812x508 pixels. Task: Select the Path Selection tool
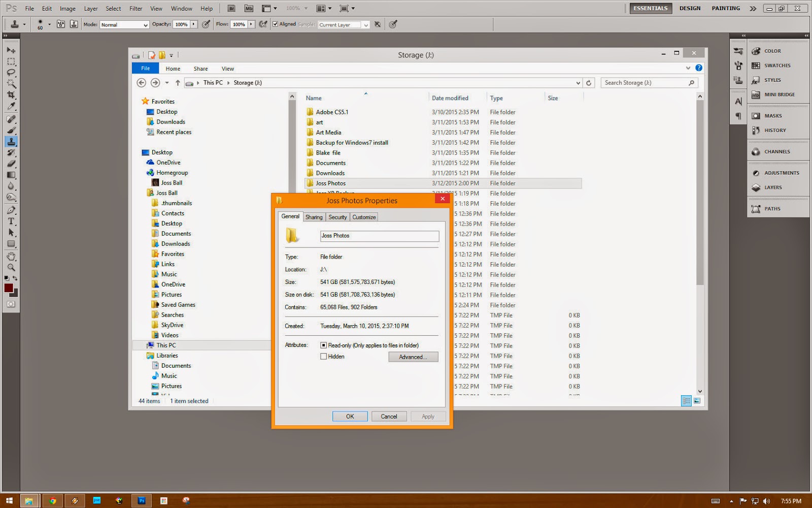click(x=11, y=233)
